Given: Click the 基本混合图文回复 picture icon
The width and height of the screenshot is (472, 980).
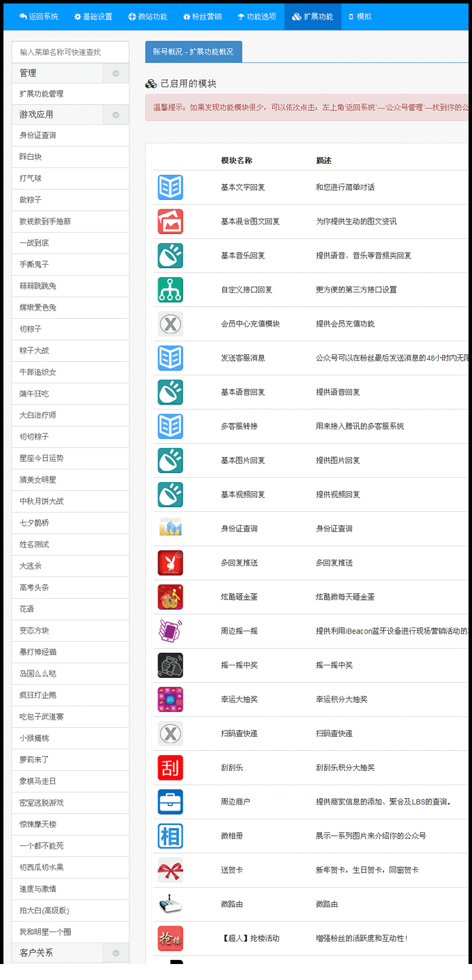Looking at the screenshot, I should [170, 222].
